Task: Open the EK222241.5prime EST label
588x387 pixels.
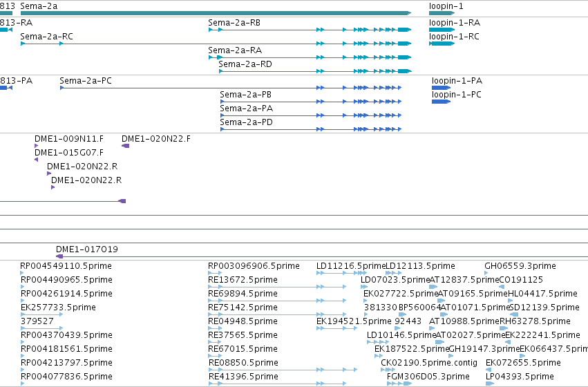Action: click(x=543, y=335)
